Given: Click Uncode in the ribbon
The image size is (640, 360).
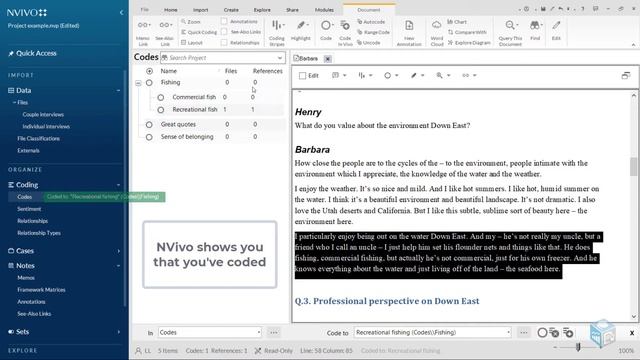Looking at the screenshot, I should (369, 42).
